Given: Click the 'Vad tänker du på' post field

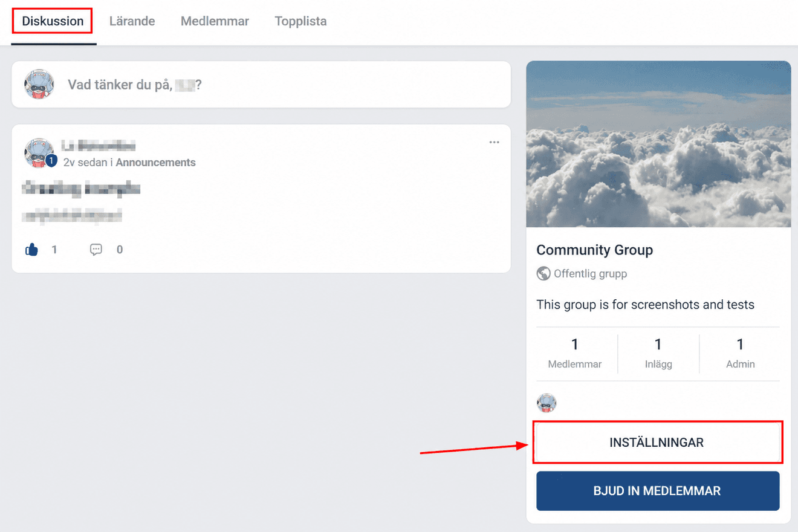Looking at the screenshot, I should coord(261,85).
